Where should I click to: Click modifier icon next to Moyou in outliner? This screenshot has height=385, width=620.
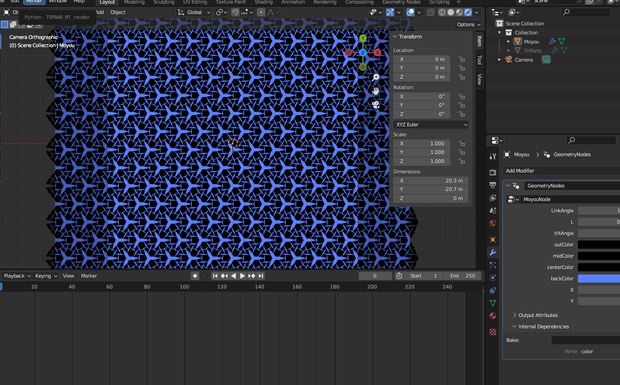pyautogui.click(x=552, y=41)
